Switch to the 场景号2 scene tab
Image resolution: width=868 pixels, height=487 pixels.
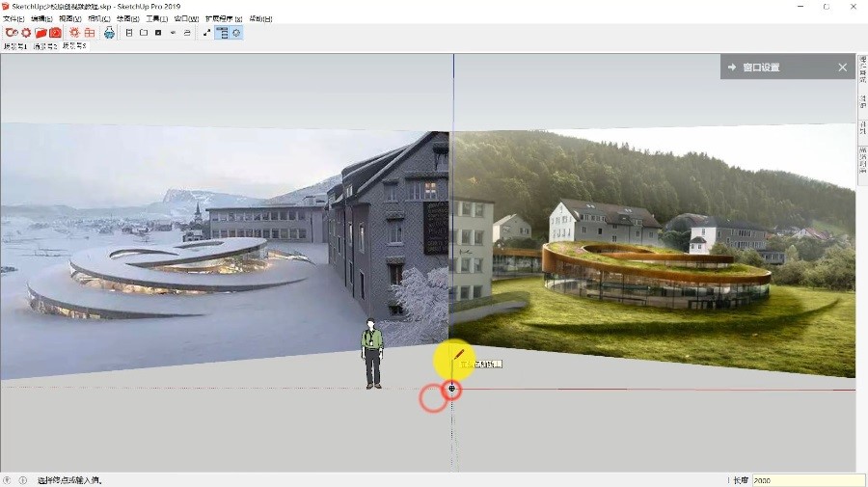coord(45,45)
